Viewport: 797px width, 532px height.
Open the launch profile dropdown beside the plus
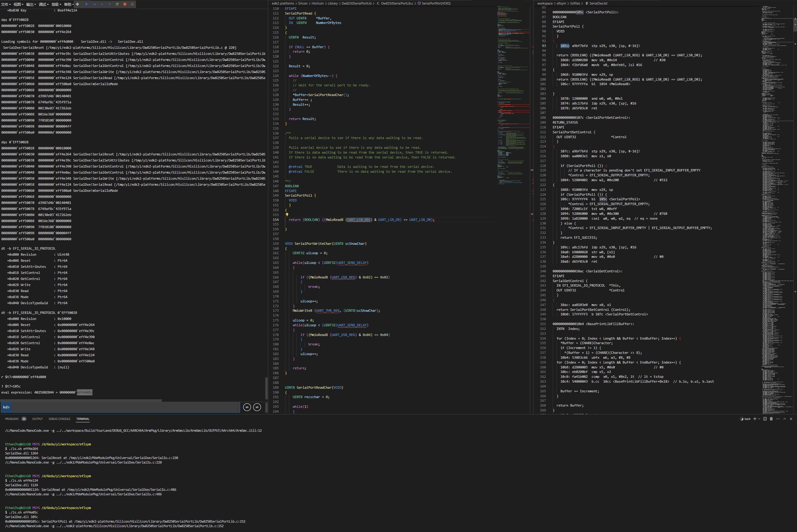coord(759,419)
